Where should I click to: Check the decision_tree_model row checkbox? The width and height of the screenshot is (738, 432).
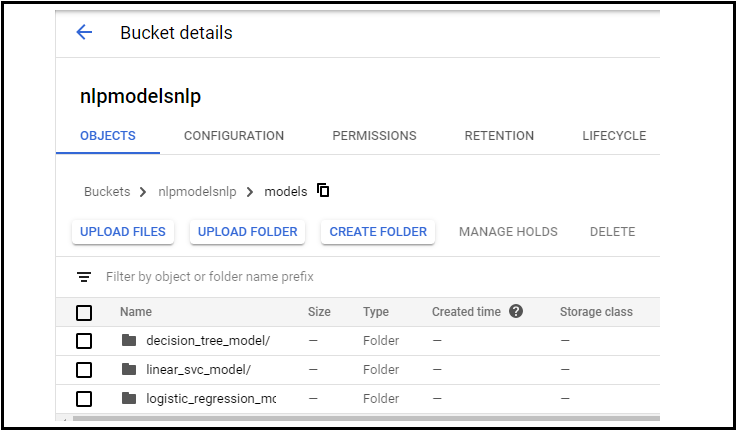(x=84, y=341)
